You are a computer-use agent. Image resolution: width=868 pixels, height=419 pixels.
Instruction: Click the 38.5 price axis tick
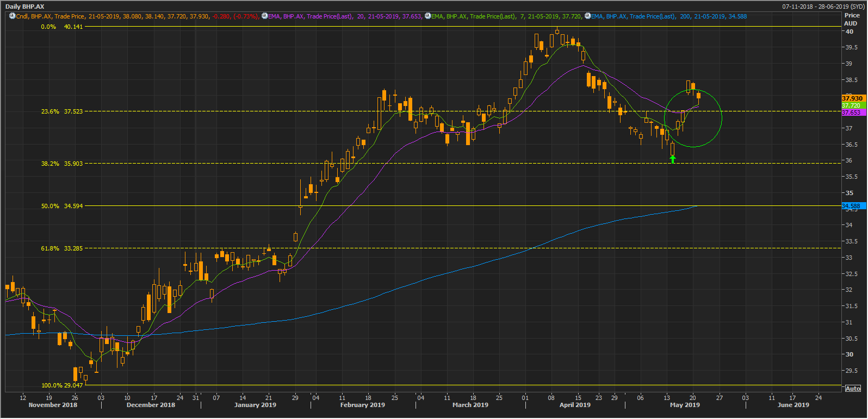point(852,80)
